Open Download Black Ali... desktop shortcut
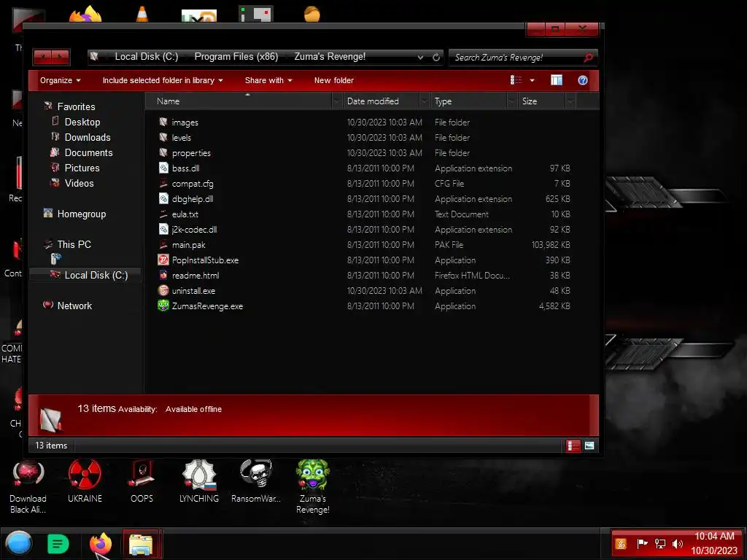The height and width of the screenshot is (560, 747). 28,486
